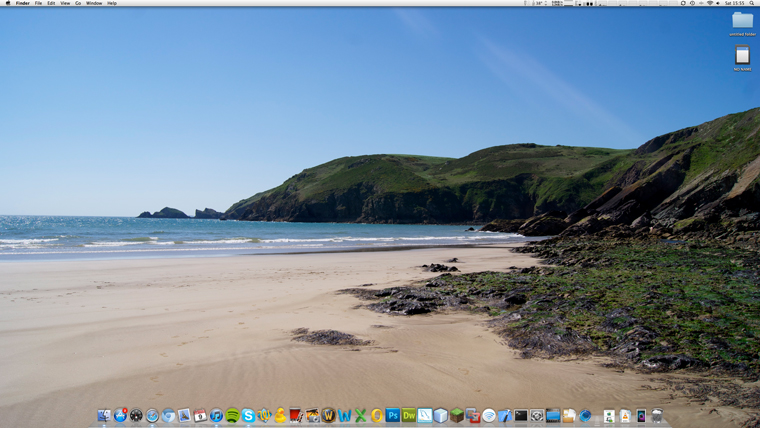Open Microsoft Word from the Dock
The image size is (760, 428).
[344, 415]
